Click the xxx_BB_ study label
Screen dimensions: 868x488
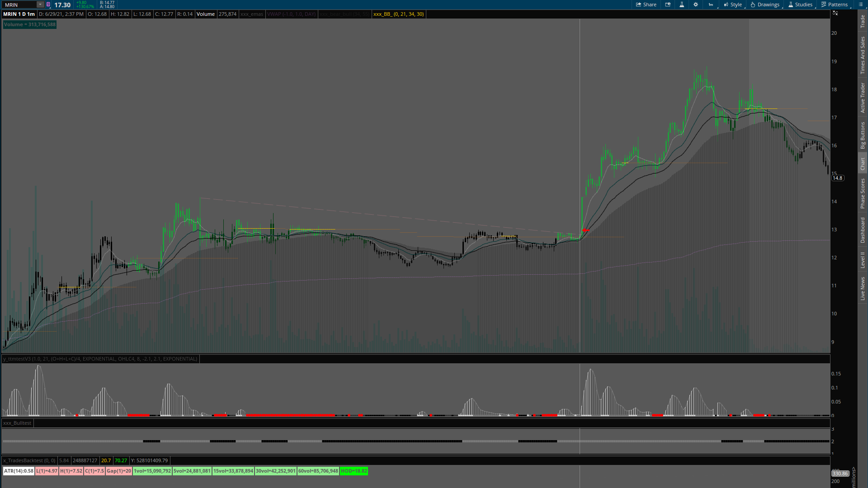click(398, 14)
